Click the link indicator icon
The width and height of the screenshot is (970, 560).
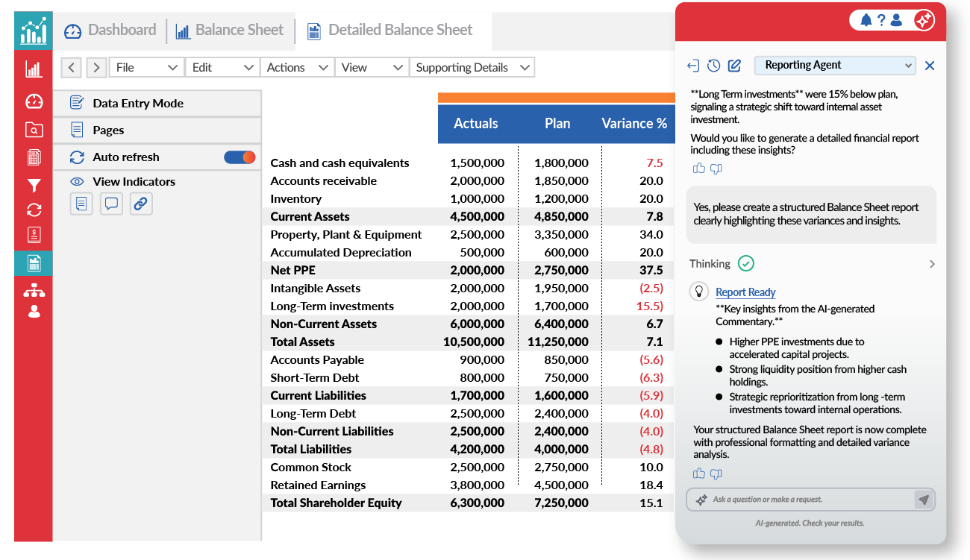[x=141, y=204]
